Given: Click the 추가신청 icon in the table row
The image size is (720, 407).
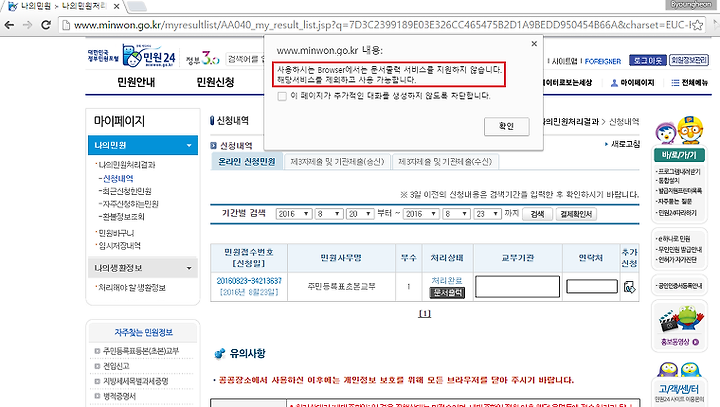Looking at the screenshot, I should tap(630, 287).
